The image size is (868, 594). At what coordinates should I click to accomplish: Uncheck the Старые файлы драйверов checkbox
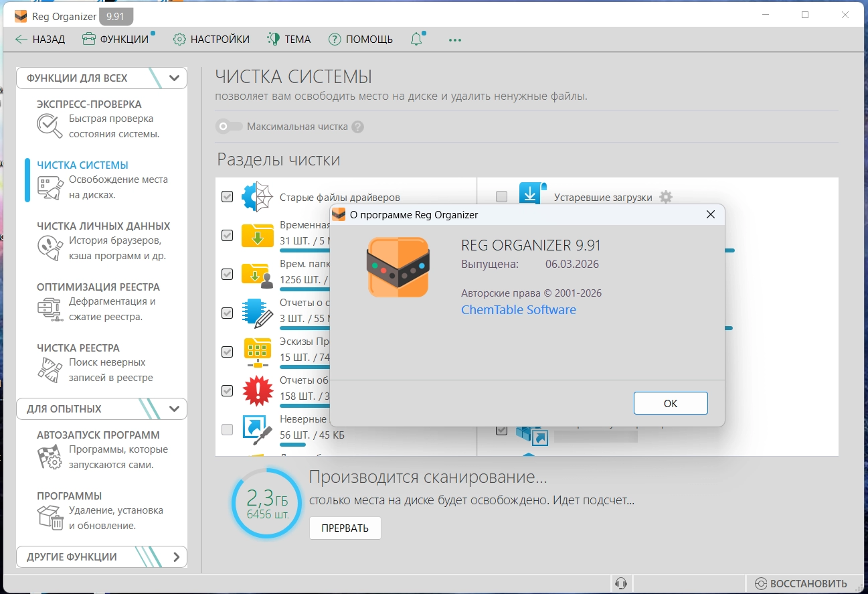pyautogui.click(x=228, y=197)
